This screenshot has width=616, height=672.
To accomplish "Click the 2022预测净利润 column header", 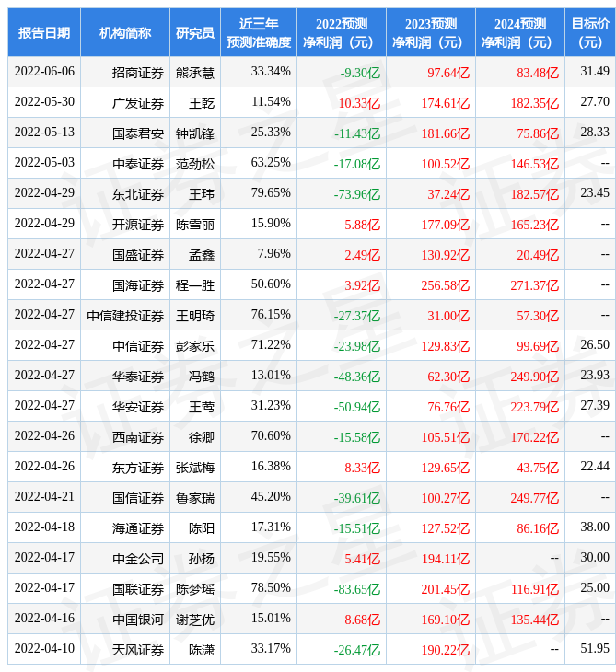I will 342,32.
